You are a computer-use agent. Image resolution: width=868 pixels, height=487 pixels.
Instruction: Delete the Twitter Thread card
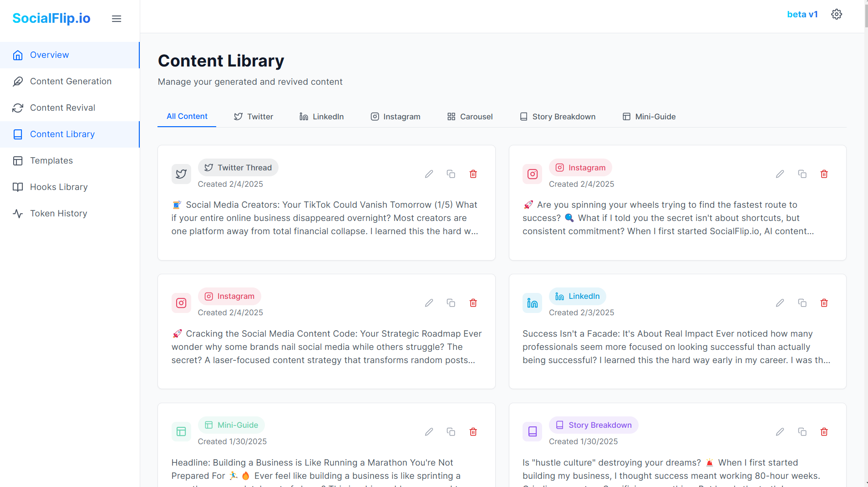click(x=473, y=174)
